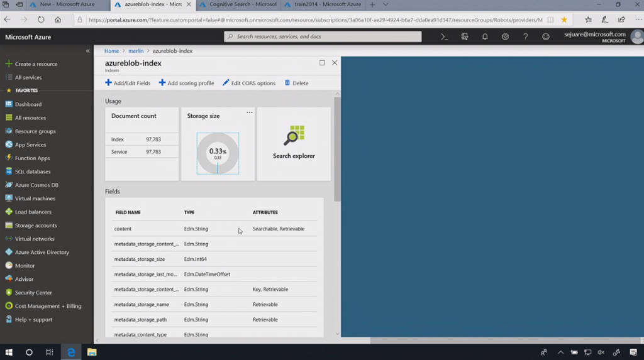Open Azure Cosmos DB in sidebar
The height and width of the screenshot is (360, 644).
pos(36,185)
